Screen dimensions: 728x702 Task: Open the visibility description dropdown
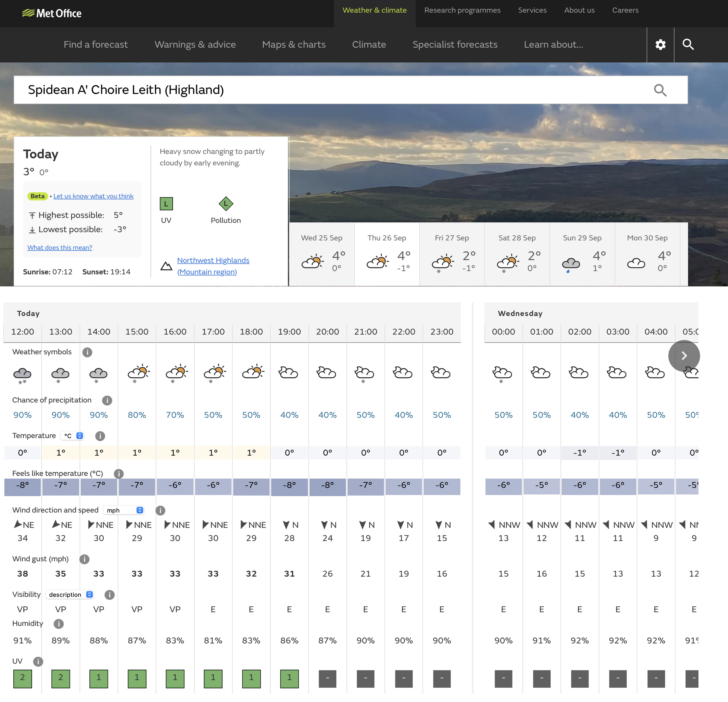(x=70, y=595)
